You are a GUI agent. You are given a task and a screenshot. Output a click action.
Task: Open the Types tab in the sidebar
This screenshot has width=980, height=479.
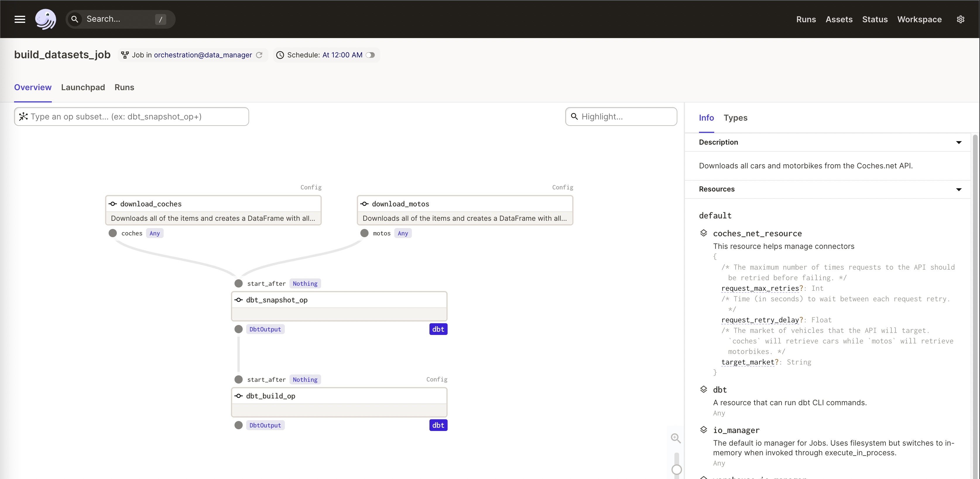coord(735,118)
